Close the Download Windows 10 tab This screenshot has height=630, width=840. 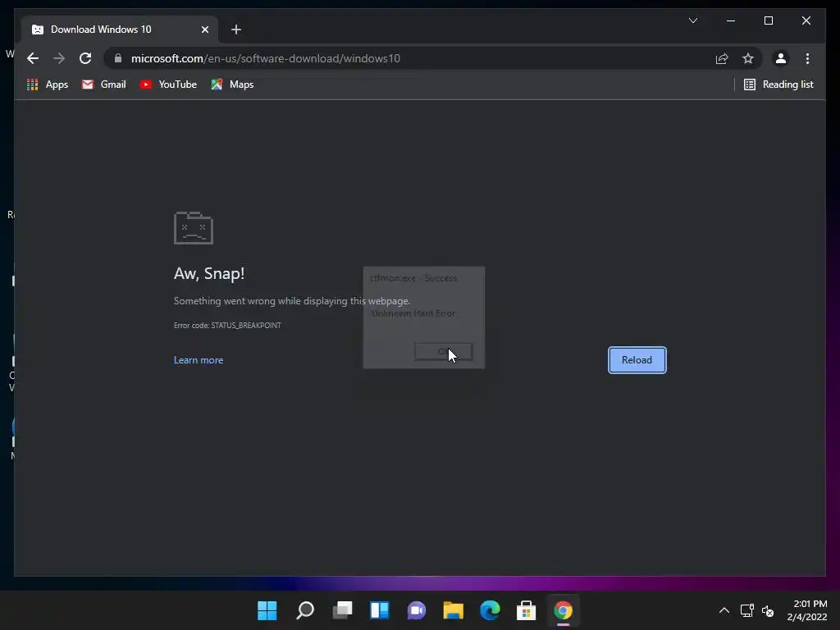click(x=204, y=30)
